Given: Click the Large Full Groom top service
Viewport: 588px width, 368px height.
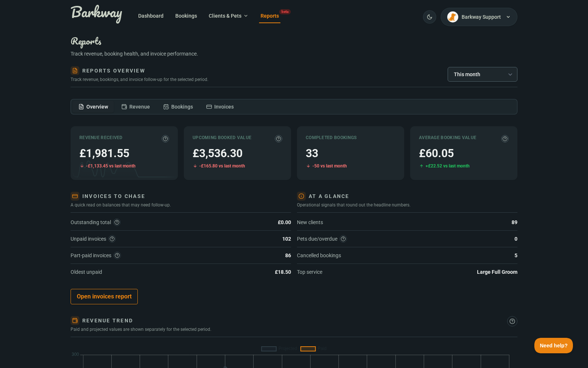Looking at the screenshot, I should click(x=497, y=272).
